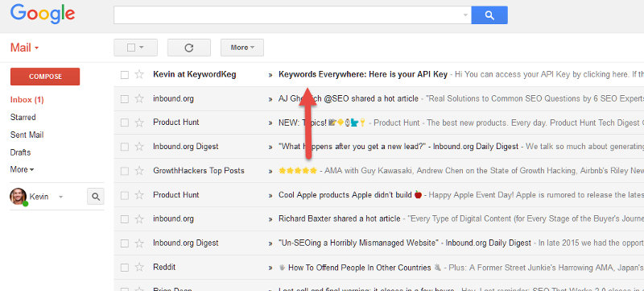The image size is (644, 291).
Task: Expand More labels in the sidebar
Action: pyautogui.click(x=22, y=169)
